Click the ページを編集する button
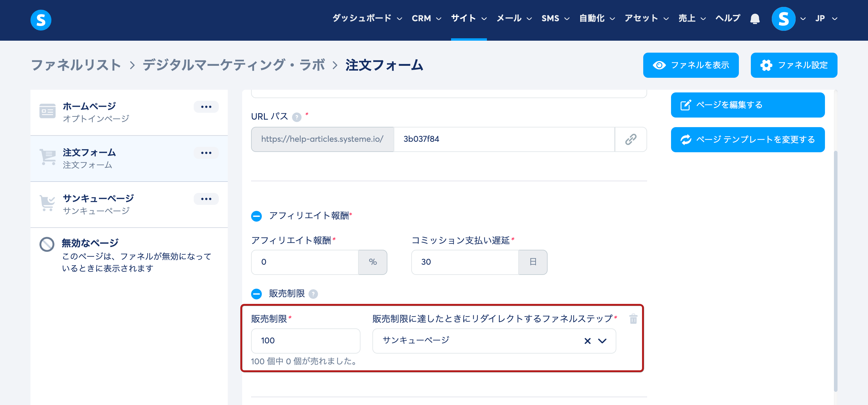 coord(748,105)
